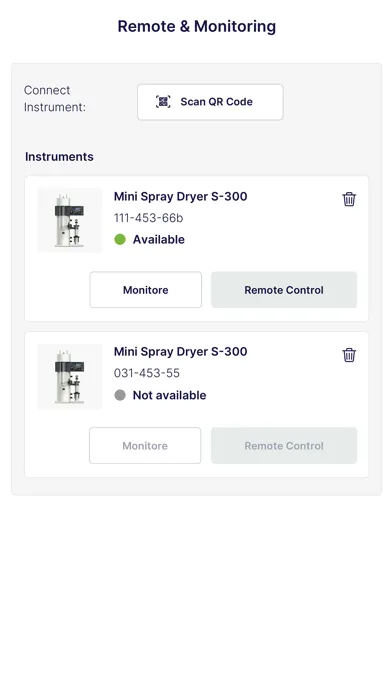
Task: Tap the Scan QR Code button label
Action: 216,102
